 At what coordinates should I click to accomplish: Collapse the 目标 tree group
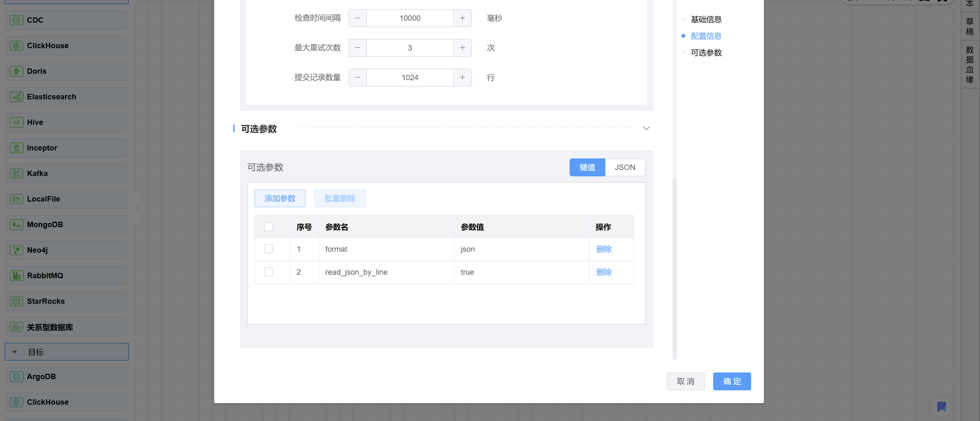[x=15, y=352]
